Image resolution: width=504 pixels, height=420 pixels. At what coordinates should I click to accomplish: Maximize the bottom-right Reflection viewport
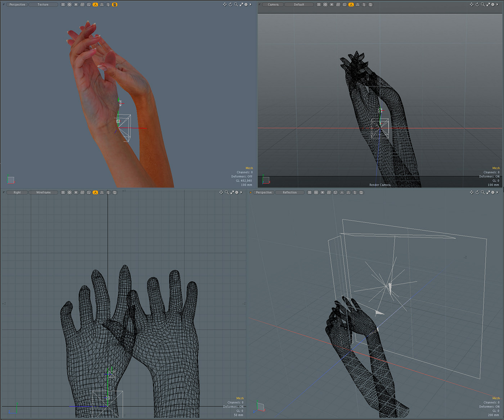tap(488, 193)
